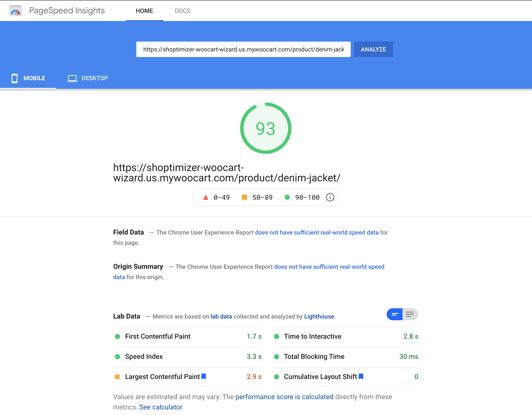The height and width of the screenshot is (415, 532).
Task: Click the 'Total Blocking Time' metric label
Action: [x=314, y=356]
